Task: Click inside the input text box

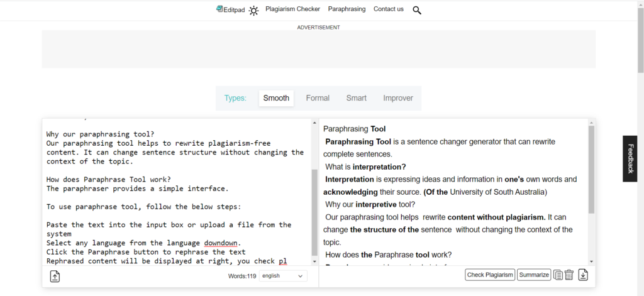Action: 177,193
